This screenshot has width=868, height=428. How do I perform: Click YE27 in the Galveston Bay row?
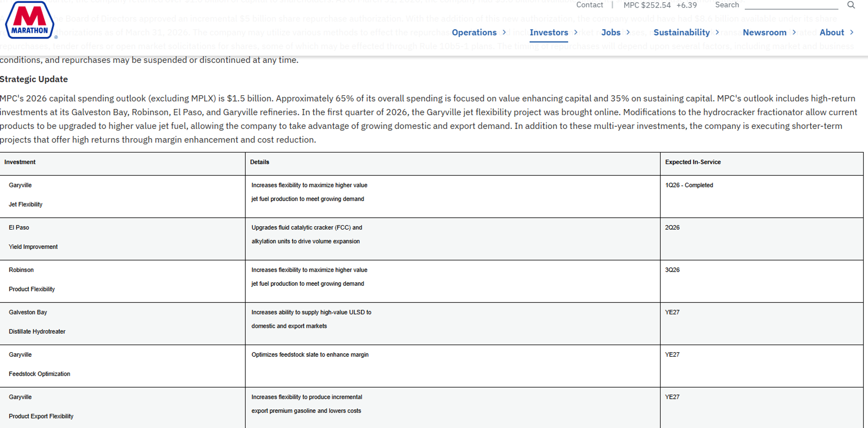point(672,313)
